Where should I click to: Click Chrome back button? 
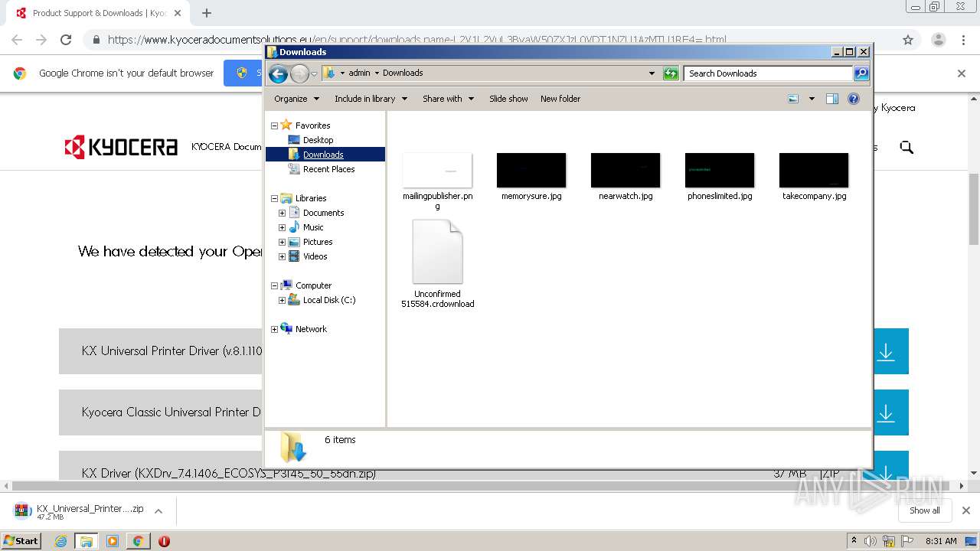(x=17, y=40)
